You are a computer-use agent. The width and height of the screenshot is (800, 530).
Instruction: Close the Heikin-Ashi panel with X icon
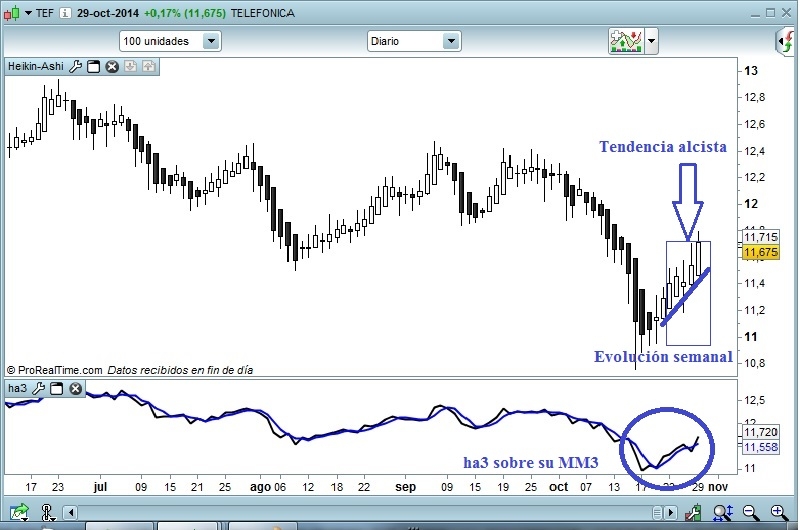(112, 66)
